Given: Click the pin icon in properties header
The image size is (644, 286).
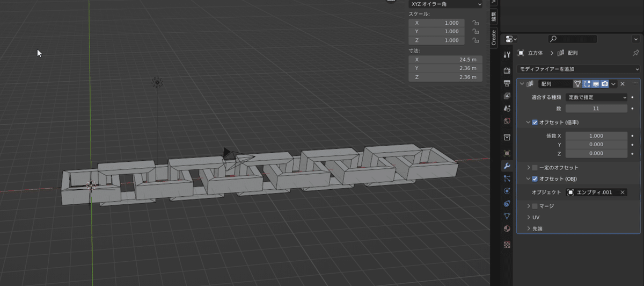Looking at the screenshot, I should pos(636,53).
